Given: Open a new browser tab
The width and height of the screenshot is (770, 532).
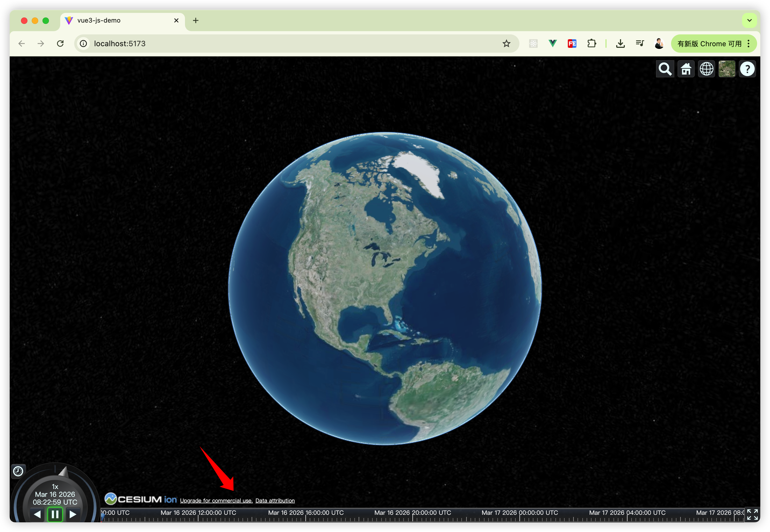Looking at the screenshot, I should click(196, 20).
